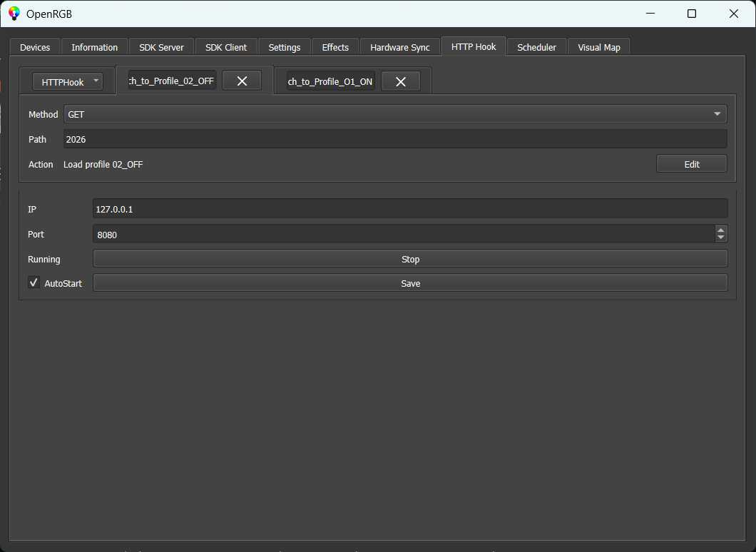This screenshot has height=552, width=756.
Task: Select the ch_to_Profile_O1_ON hook tab
Action: point(330,81)
